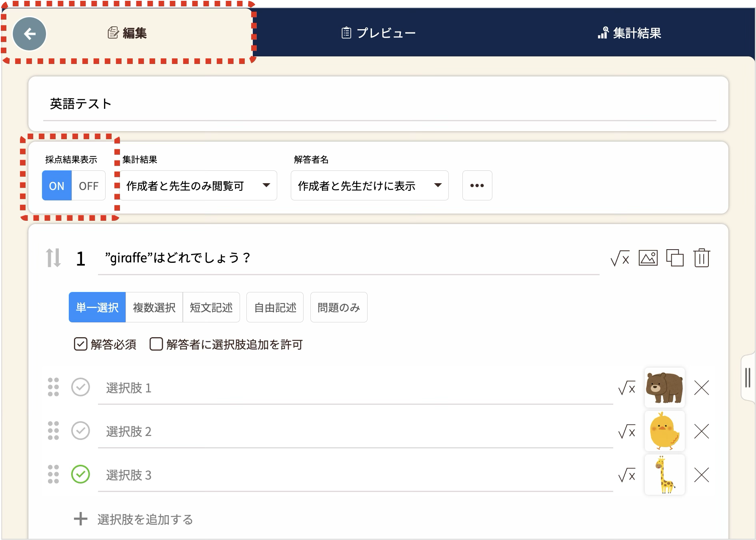Screen dimensions: 756x540
Task: Select the 単一選択 question type
Action: [x=97, y=308]
